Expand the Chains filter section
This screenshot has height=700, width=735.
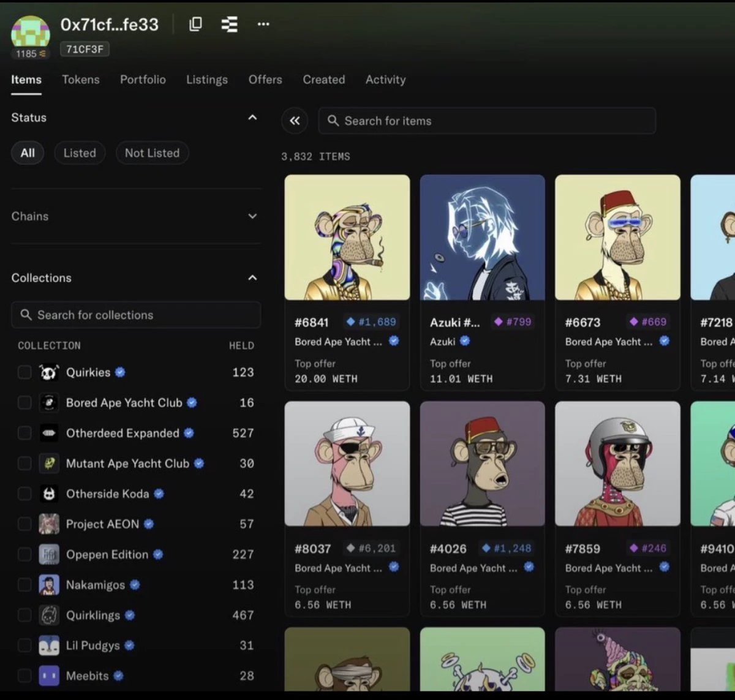(x=252, y=216)
